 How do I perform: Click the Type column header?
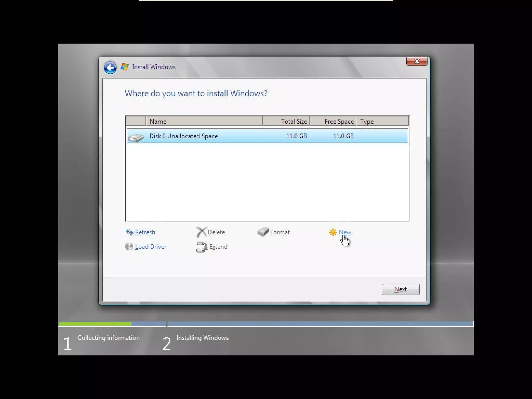(x=382, y=121)
